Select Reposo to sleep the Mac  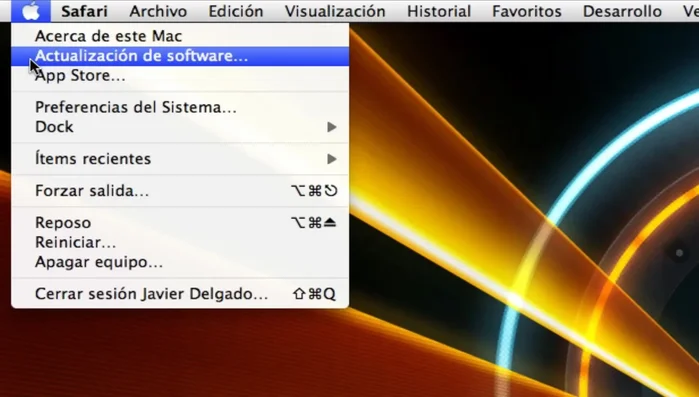click(x=180, y=223)
